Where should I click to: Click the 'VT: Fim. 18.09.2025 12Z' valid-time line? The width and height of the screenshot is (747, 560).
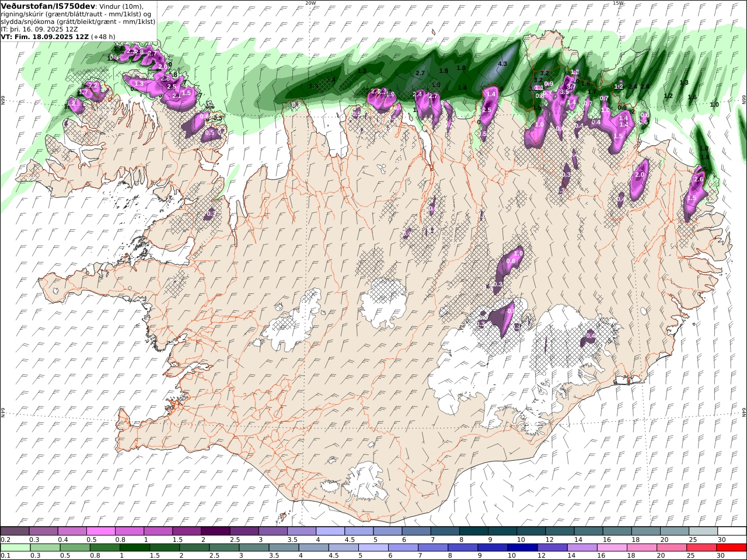pyautogui.click(x=45, y=37)
